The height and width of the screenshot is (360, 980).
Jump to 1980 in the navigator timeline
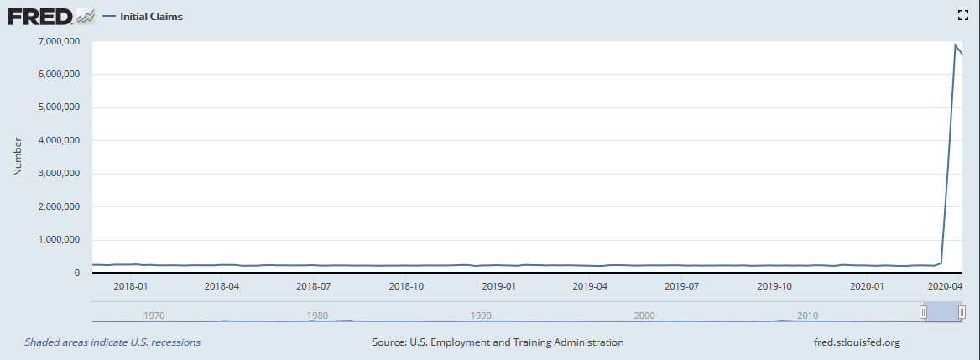(317, 316)
